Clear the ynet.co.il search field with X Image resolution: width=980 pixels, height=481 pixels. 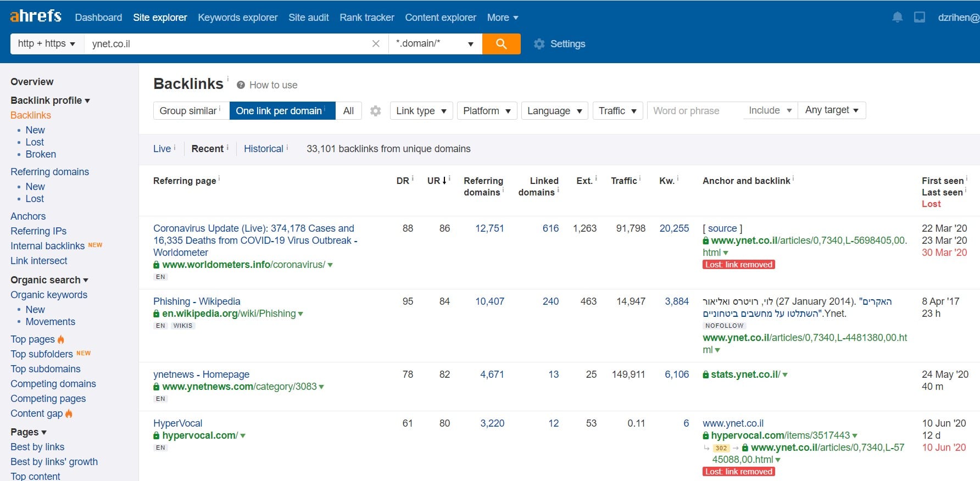point(376,44)
